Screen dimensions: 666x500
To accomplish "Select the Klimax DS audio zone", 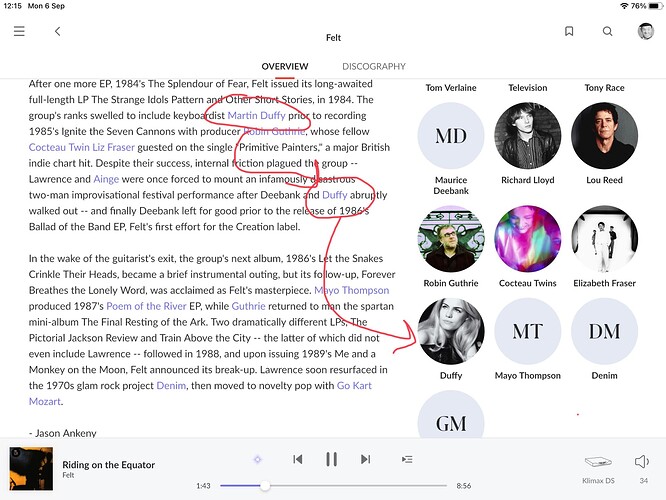I will coord(598,469).
